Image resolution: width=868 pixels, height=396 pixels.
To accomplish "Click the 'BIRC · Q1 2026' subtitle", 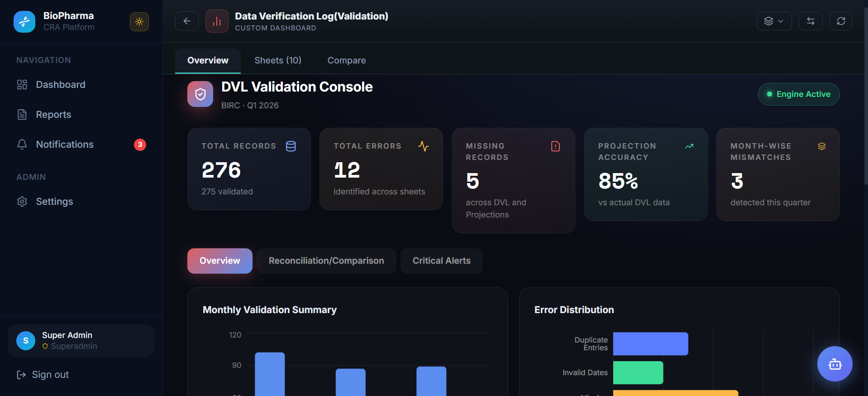I will 250,106.
